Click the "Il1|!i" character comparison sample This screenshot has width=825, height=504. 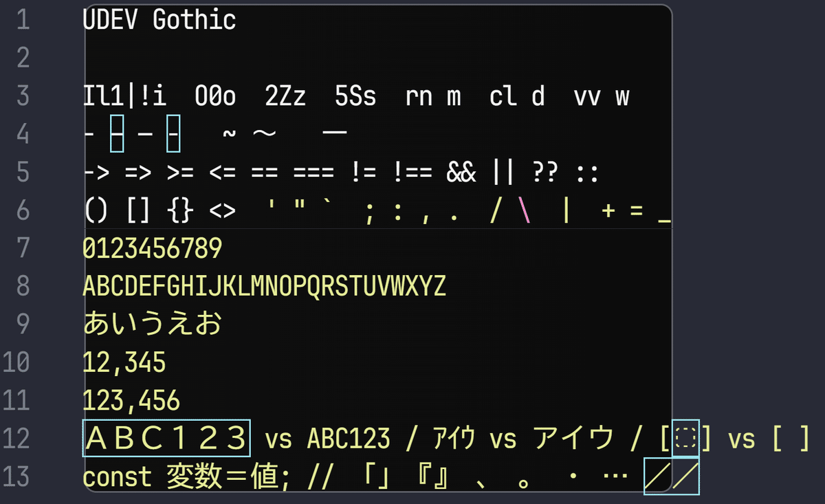click(x=124, y=96)
